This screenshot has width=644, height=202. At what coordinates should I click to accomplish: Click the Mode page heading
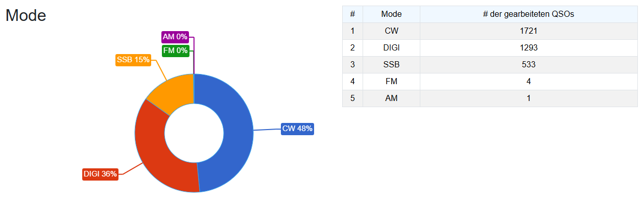point(26,15)
